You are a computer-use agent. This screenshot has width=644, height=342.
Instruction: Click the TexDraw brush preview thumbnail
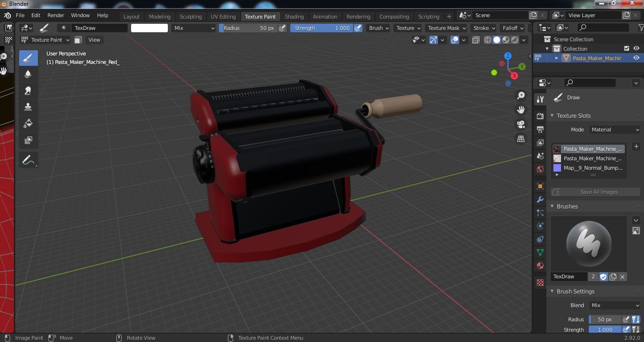coord(589,243)
